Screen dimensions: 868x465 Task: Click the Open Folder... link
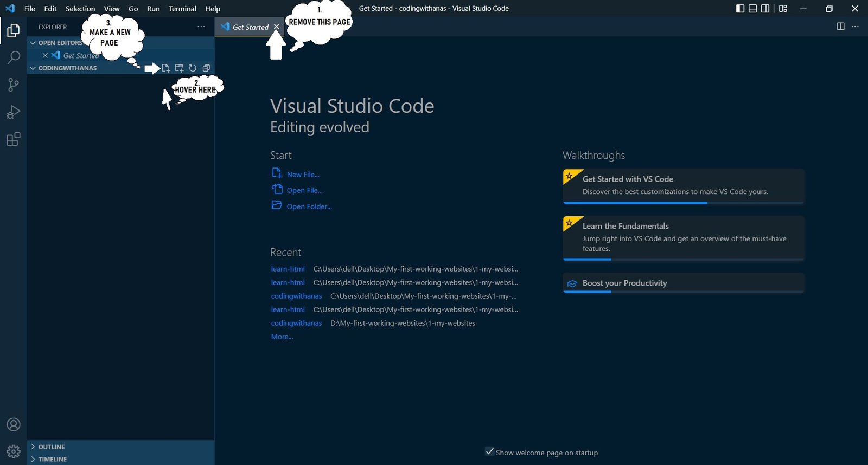pyautogui.click(x=309, y=206)
